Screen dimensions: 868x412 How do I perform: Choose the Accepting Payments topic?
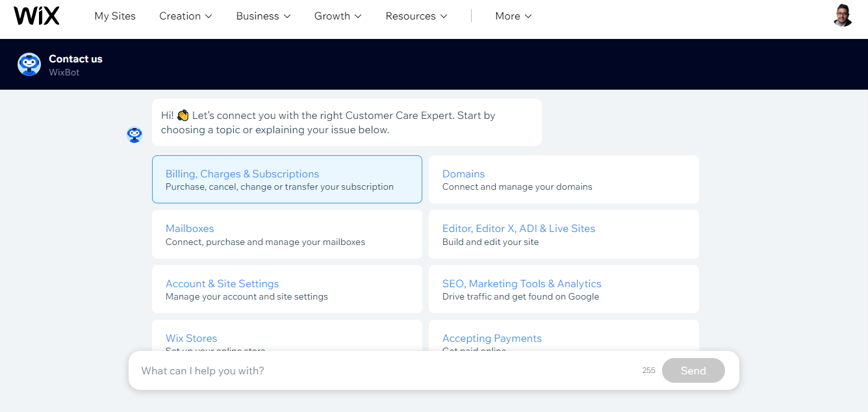pyautogui.click(x=563, y=337)
